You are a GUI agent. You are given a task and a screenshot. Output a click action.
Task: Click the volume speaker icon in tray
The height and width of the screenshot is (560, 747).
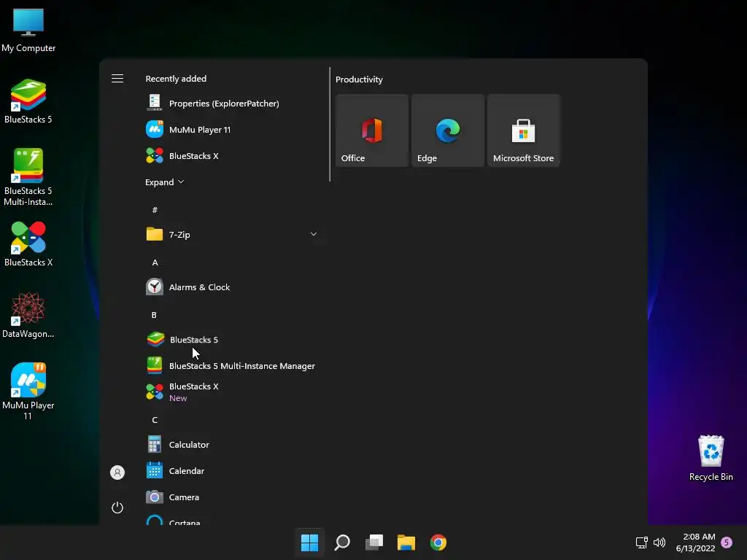(659, 542)
